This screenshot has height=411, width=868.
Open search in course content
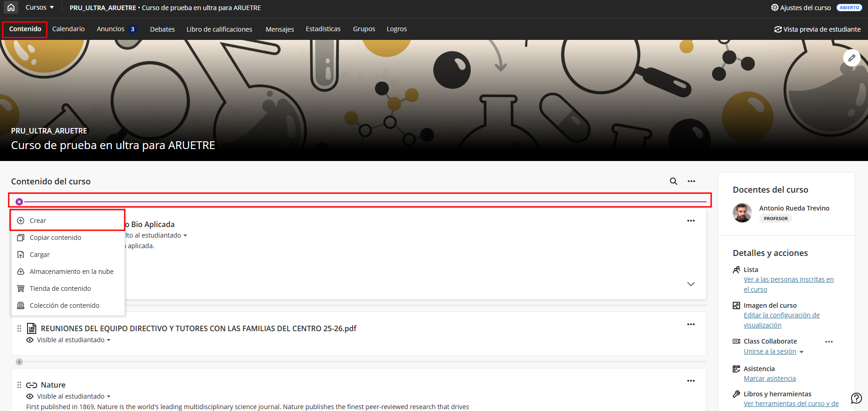click(x=673, y=181)
